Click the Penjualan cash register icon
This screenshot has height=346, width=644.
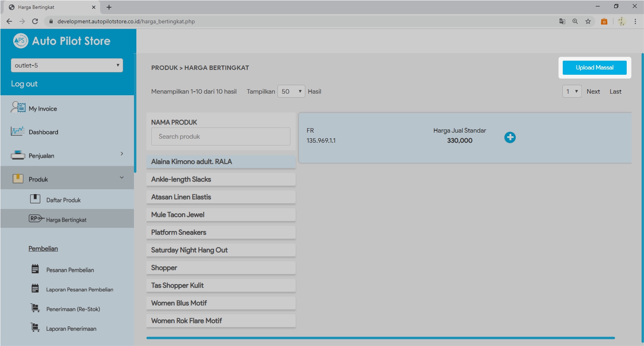point(18,155)
